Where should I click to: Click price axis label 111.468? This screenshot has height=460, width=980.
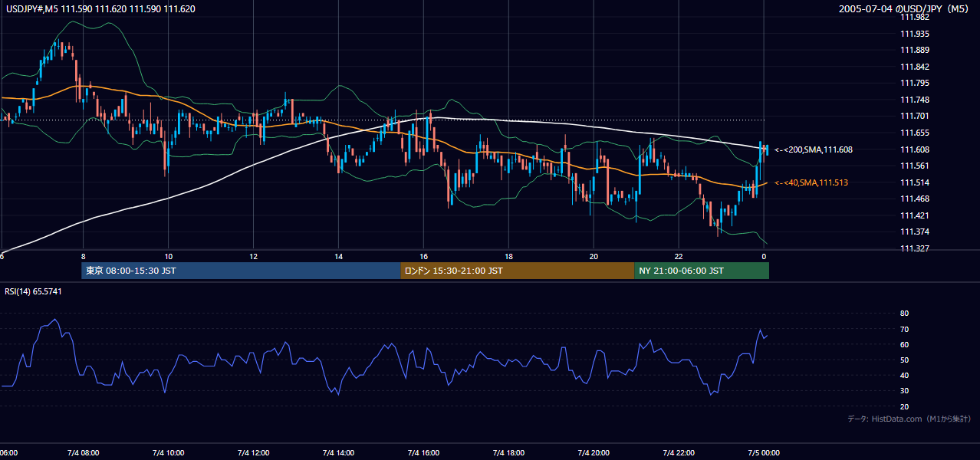[x=915, y=199]
